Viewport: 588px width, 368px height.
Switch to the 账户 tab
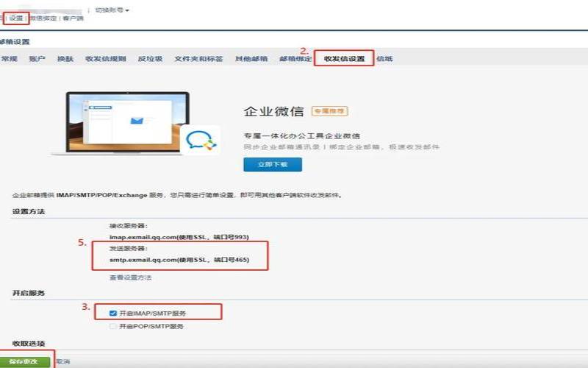37,59
